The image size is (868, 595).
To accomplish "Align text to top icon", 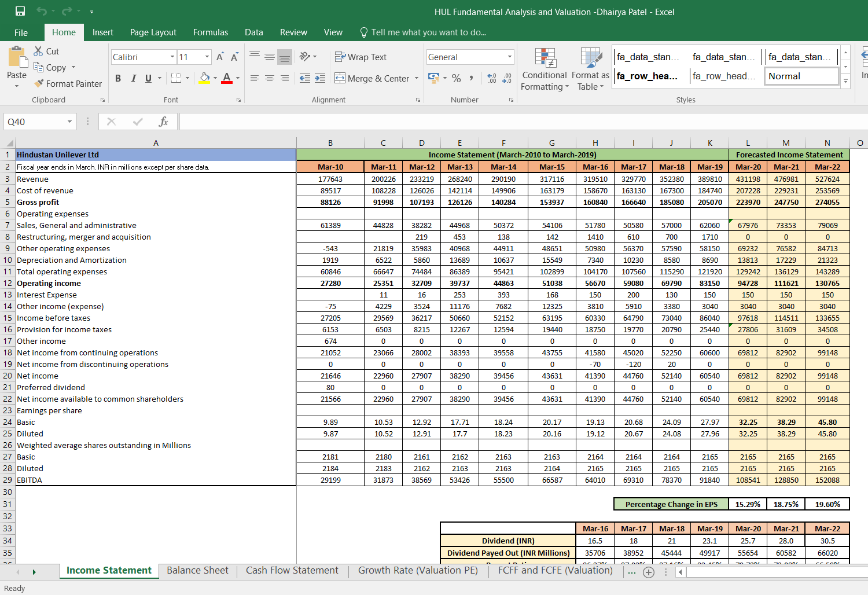I will point(255,56).
